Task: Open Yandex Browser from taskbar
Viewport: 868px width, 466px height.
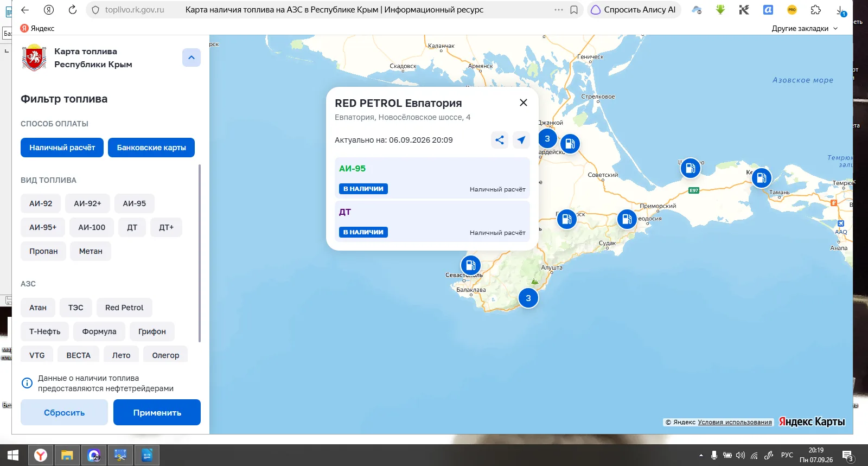Action: point(41,455)
